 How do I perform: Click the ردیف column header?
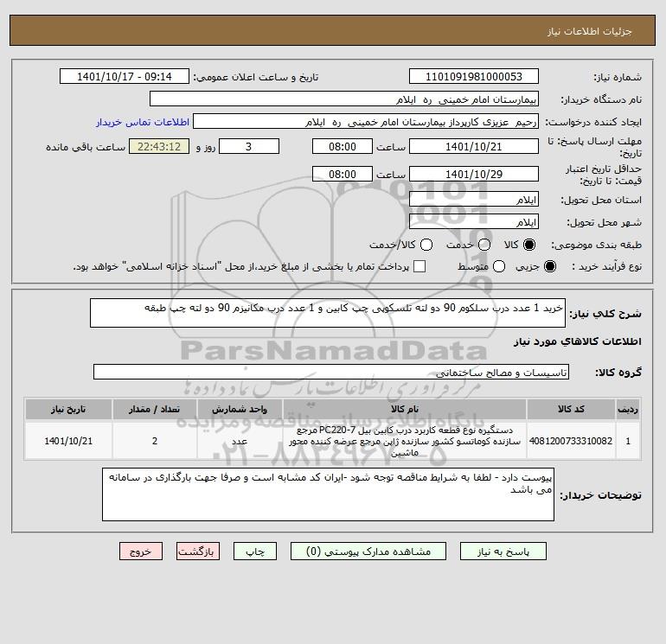coord(628,409)
